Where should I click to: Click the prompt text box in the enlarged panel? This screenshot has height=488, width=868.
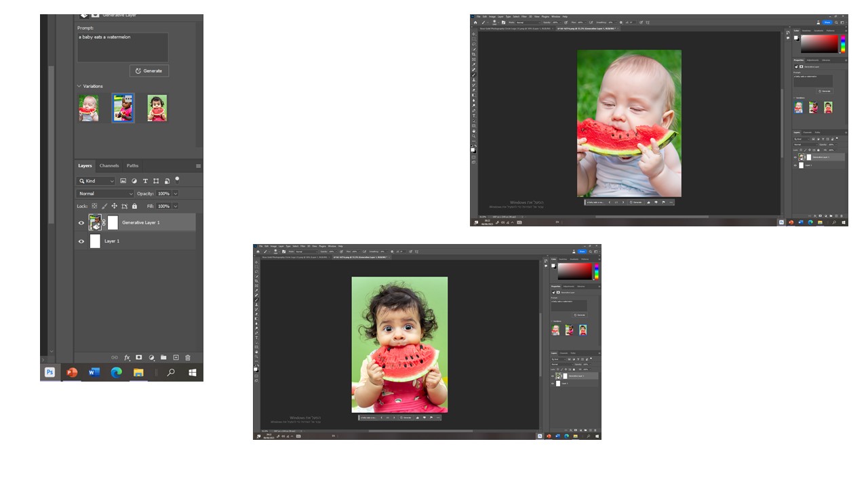[x=123, y=47]
